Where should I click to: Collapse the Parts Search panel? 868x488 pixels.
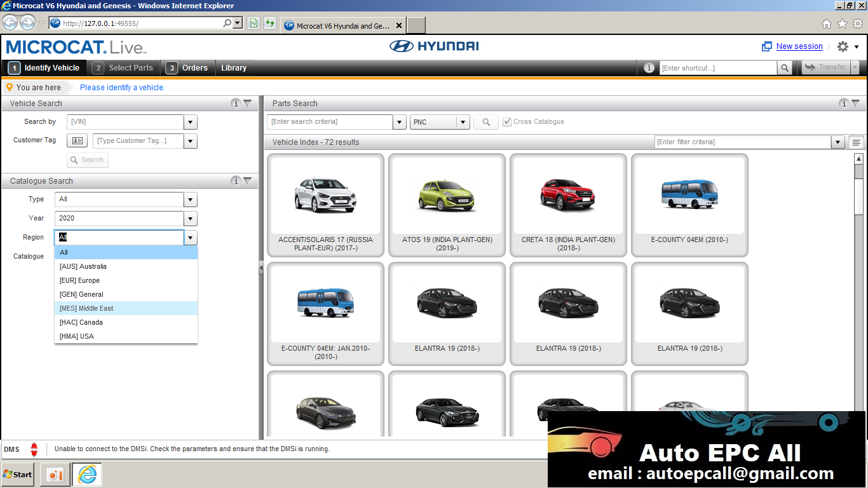[x=856, y=104]
